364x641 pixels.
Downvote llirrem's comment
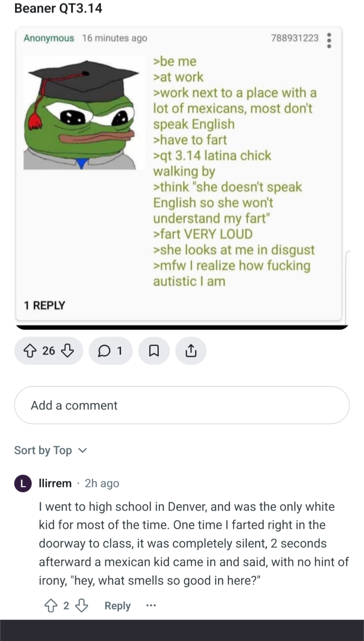point(81,606)
